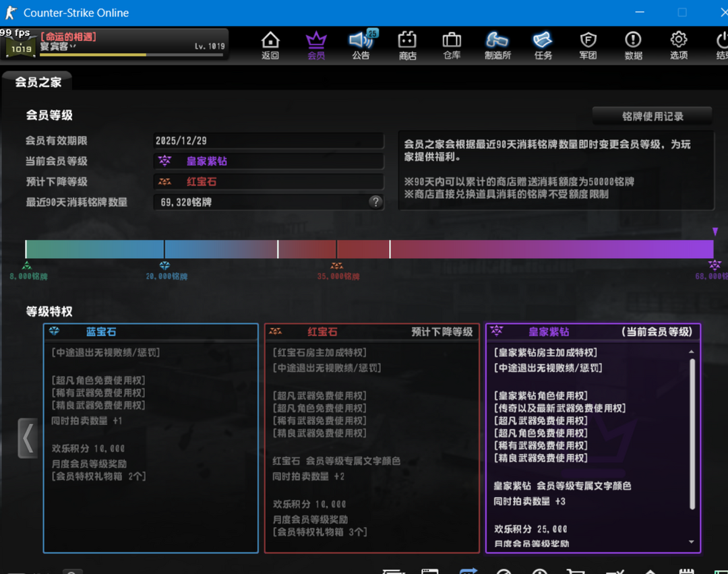Click the 皇家紫钻 privilege list scrollbar
728x574 pixels.
692,431
